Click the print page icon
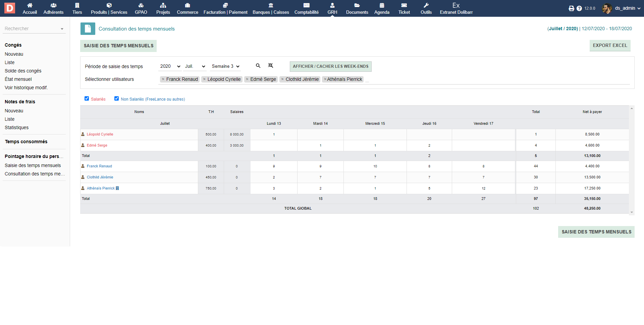The width and height of the screenshot is (644, 325). click(571, 8)
